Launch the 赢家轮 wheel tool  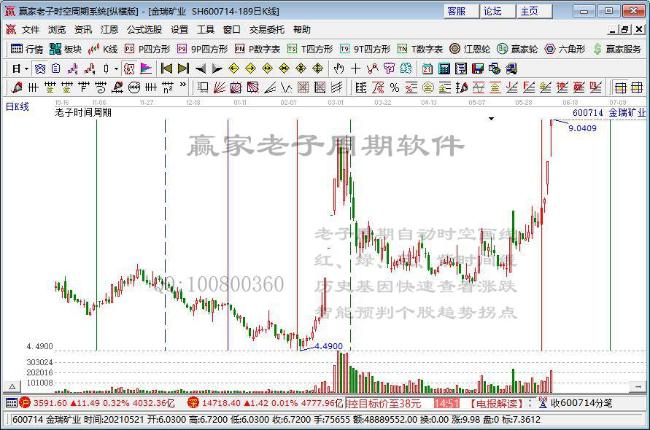pyautogui.click(x=517, y=49)
